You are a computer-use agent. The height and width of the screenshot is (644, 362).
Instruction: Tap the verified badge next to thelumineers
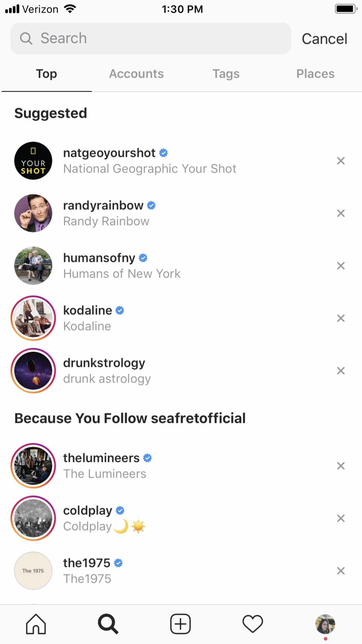(147, 458)
